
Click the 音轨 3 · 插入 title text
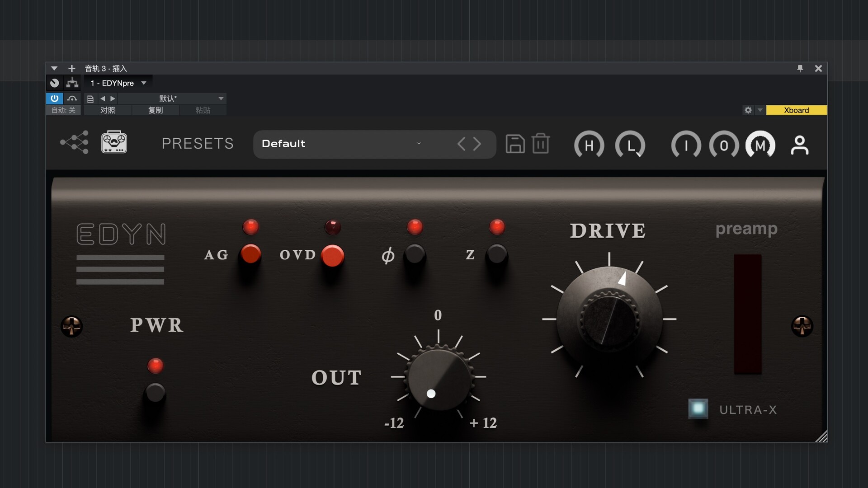(106, 69)
